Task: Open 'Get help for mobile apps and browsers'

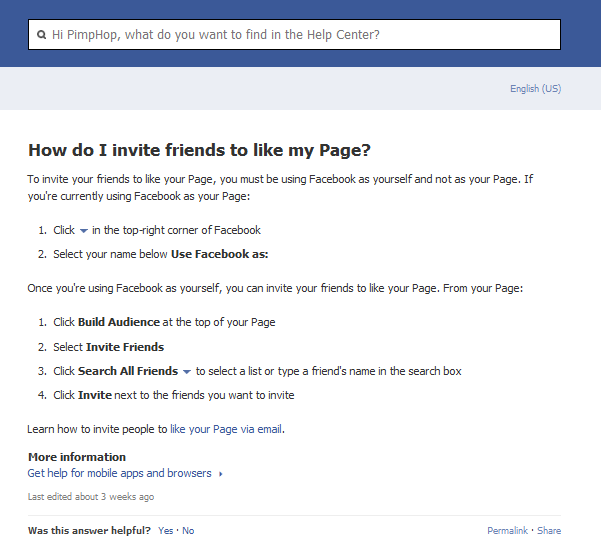Action: click(119, 473)
